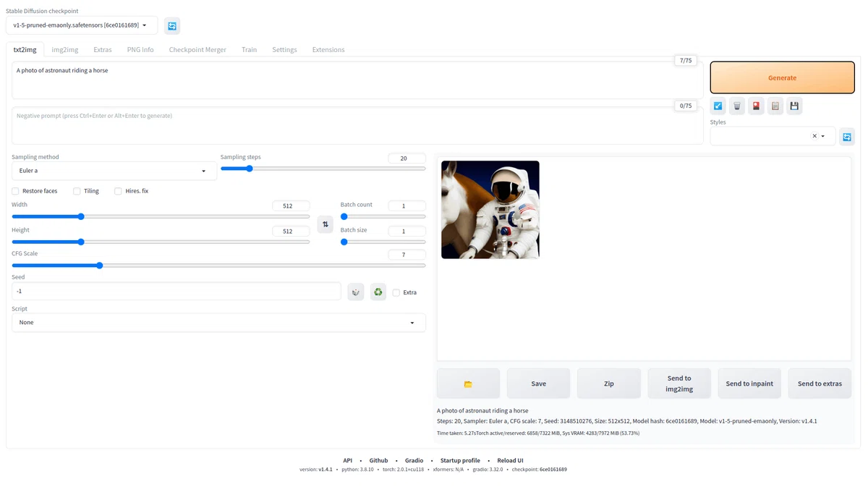
Task: Click the green recycle reuse seed icon
Action: coord(378,292)
